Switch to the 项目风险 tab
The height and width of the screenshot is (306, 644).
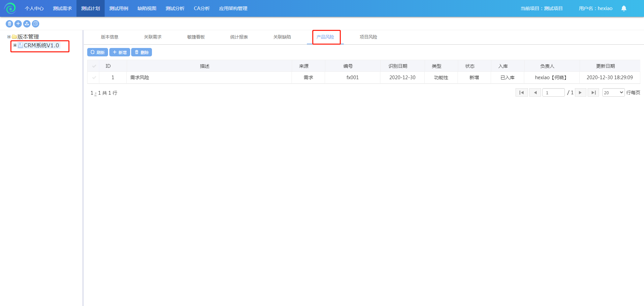tap(368, 37)
